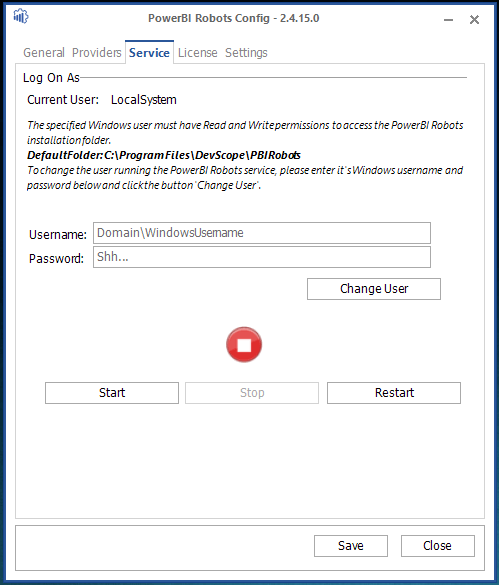The width and height of the screenshot is (499, 585).
Task: Switch to the General tab
Action: click(44, 53)
